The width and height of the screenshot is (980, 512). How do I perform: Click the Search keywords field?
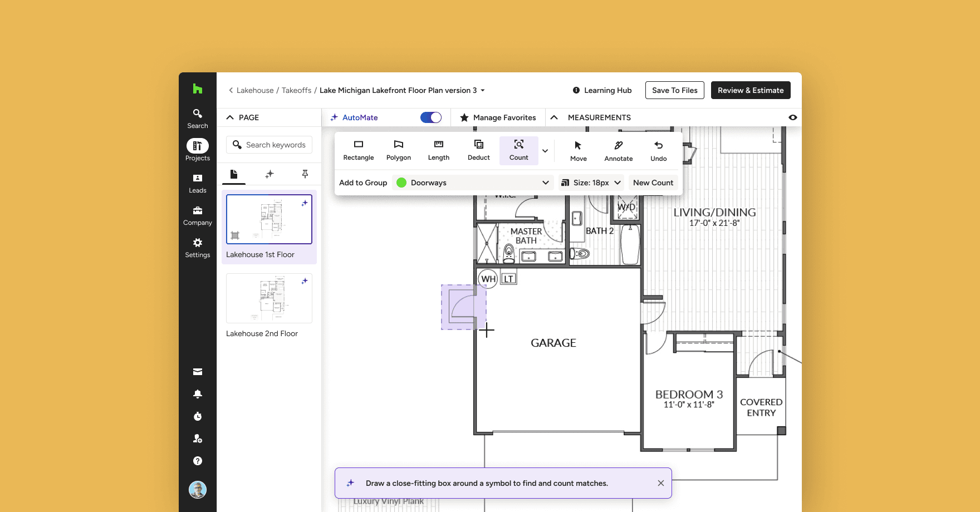(269, 145)
